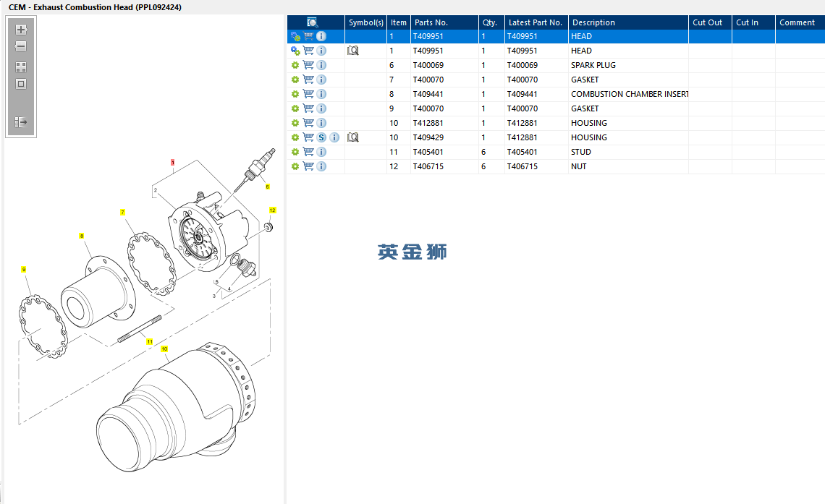Show info for COMBUSTION CHAMBER INSERT
This screenshot has width=825, height=504.
tap(321, 94)
